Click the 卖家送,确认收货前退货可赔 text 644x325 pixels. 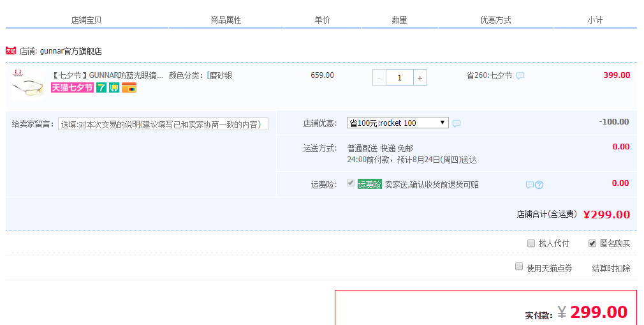tap(432, 185)
